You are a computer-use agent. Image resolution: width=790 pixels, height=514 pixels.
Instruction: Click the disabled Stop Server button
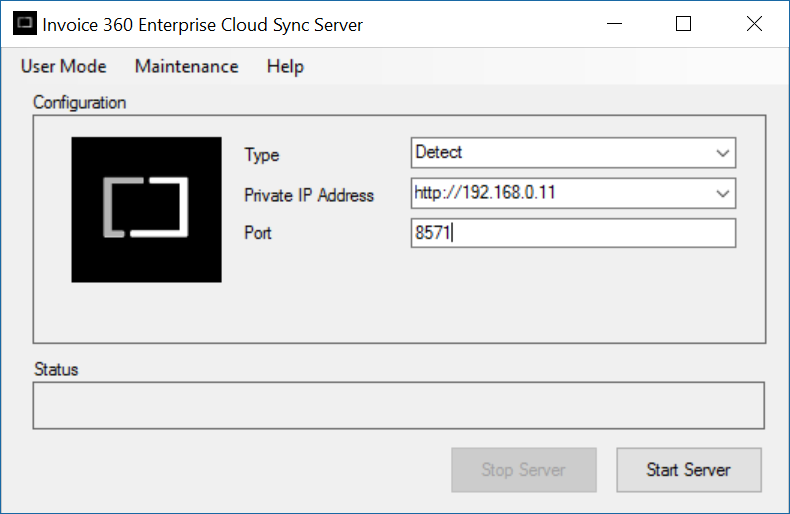tap(524, 470)
